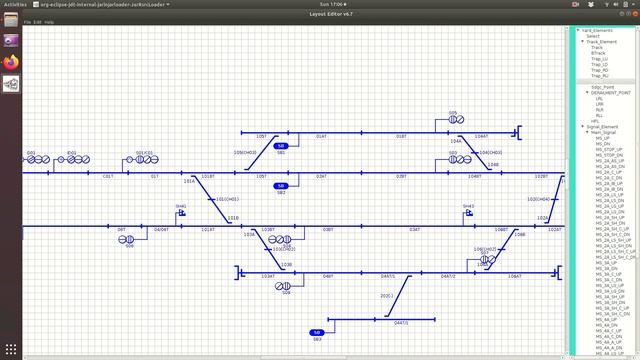Collapse the Main_Signal tree node

pos(587,132)
